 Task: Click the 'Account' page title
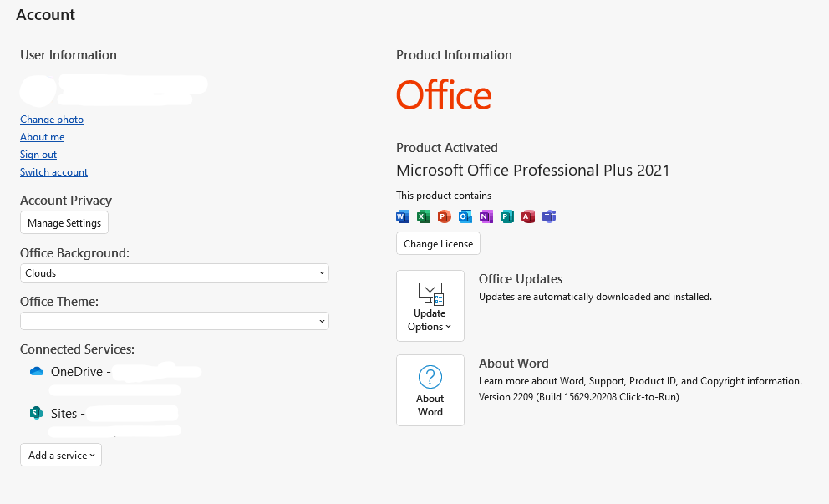point(45,15)
